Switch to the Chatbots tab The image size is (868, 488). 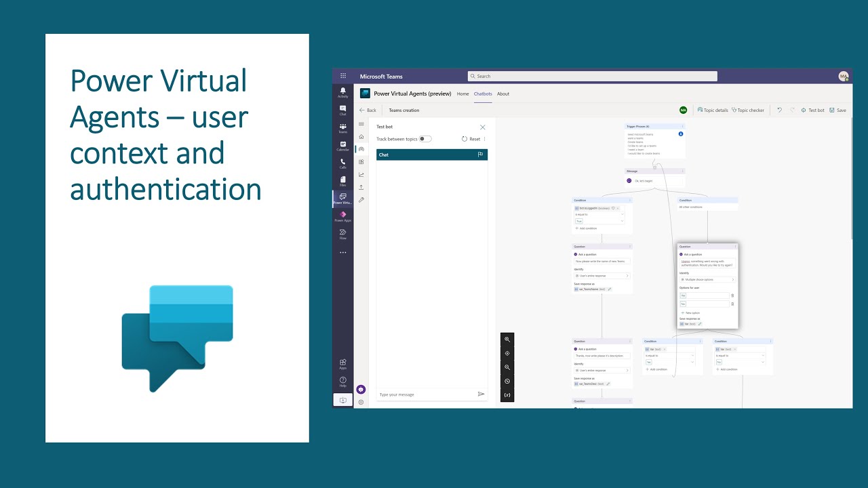coord(483,94)
